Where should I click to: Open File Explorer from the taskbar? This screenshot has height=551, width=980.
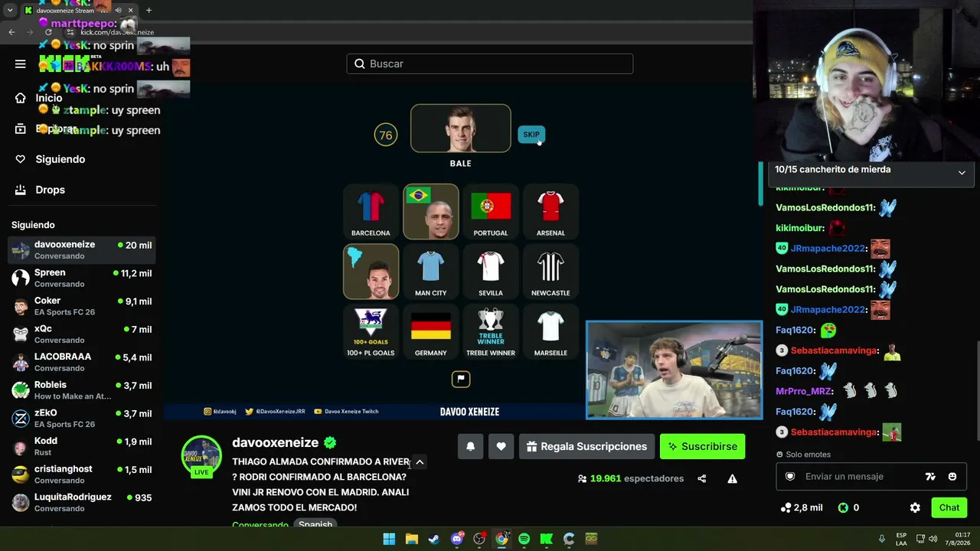pos(411,539)
